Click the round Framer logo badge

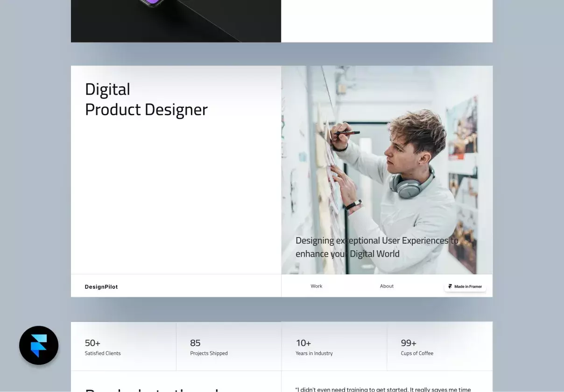pyautogui.click(x=39, y=345)
